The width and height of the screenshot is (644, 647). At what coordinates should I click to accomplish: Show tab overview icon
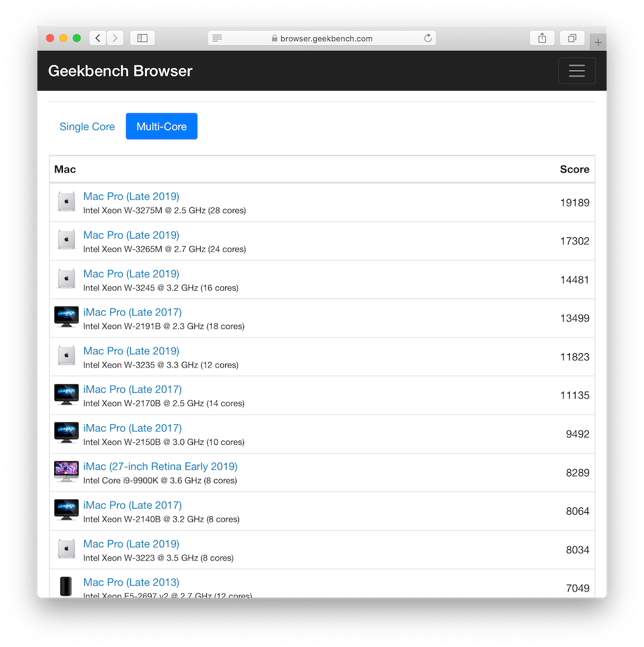click(x=572, y=38)
